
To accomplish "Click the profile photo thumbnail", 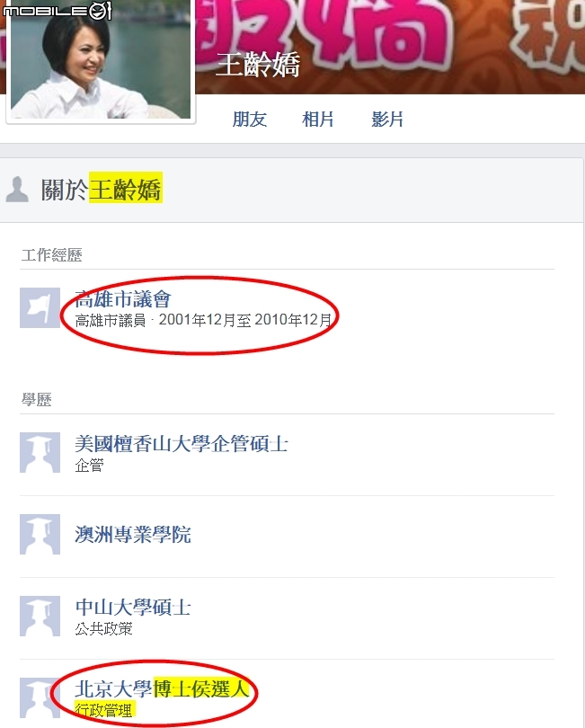I will click(x=101, y=59).
